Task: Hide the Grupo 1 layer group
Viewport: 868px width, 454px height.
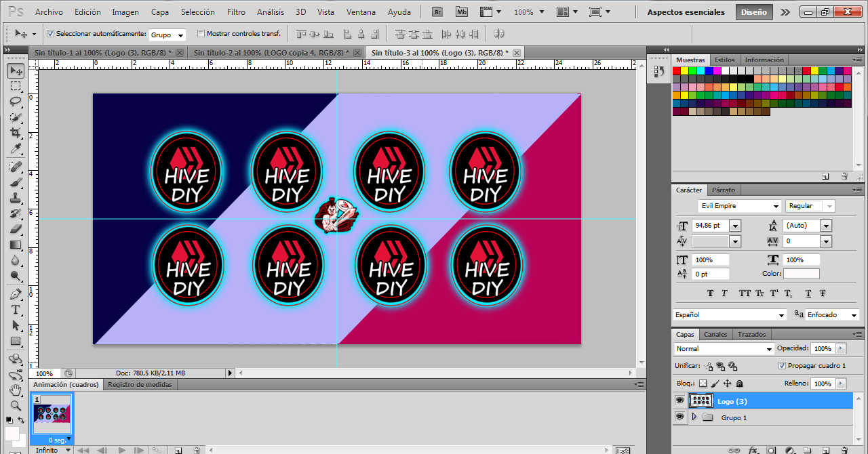Action: click(x=679, y=417)
